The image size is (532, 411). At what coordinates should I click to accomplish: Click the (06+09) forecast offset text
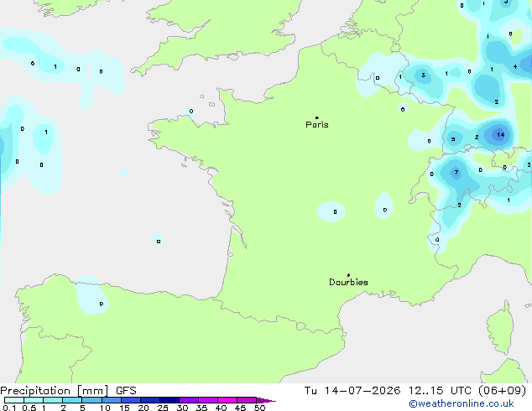point(503,391)
